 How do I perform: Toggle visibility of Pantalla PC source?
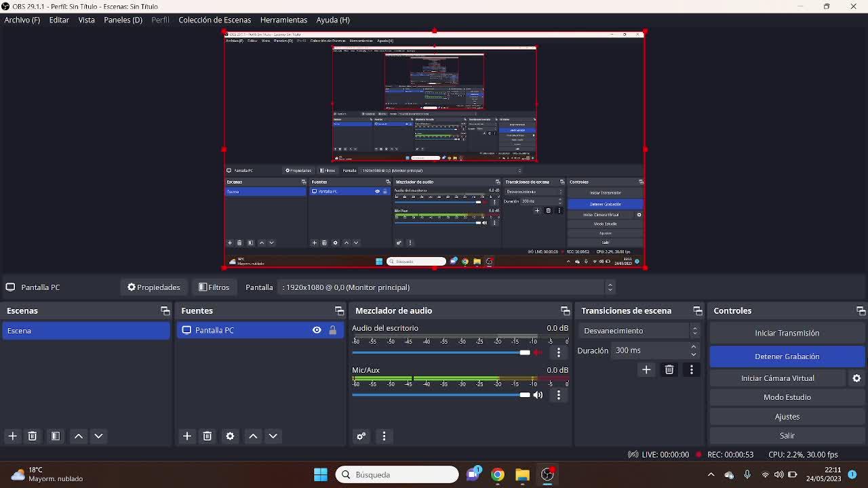(x=317, y=330)
